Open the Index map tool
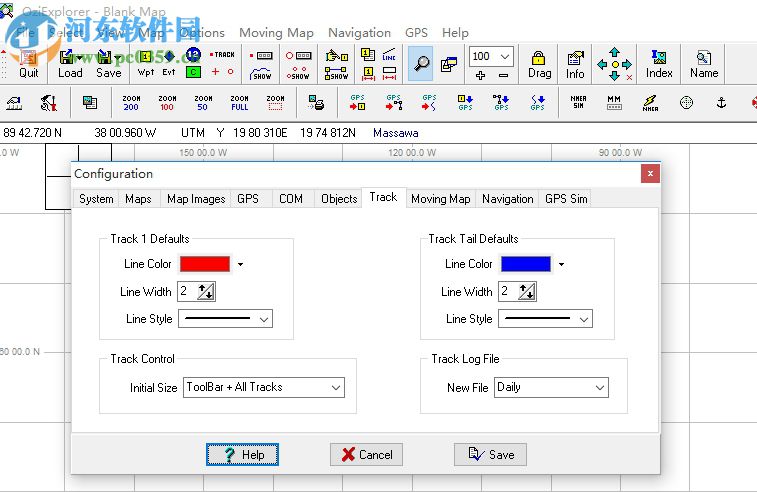The height and width of the screenshot is (492, 757). click(659, 65)
